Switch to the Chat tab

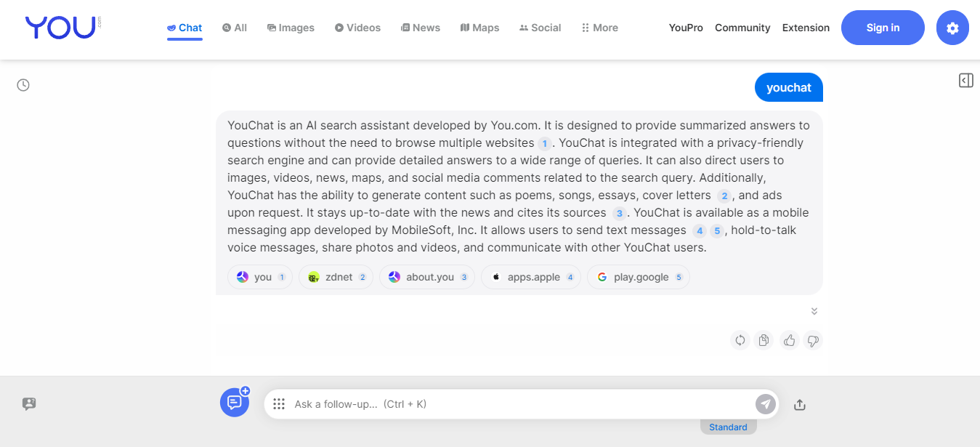[185, 28]
